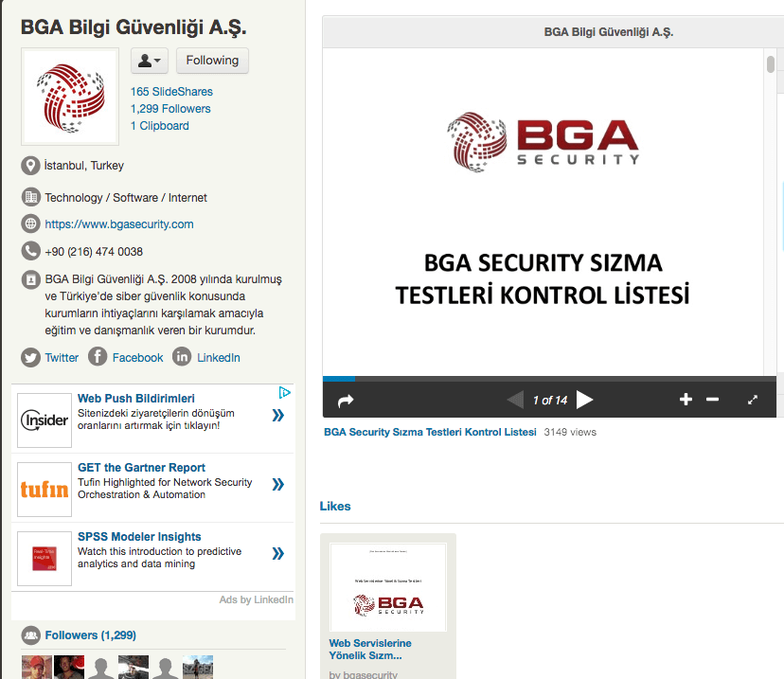Open the 165 SlideShares link

click(x=171, y=92)
